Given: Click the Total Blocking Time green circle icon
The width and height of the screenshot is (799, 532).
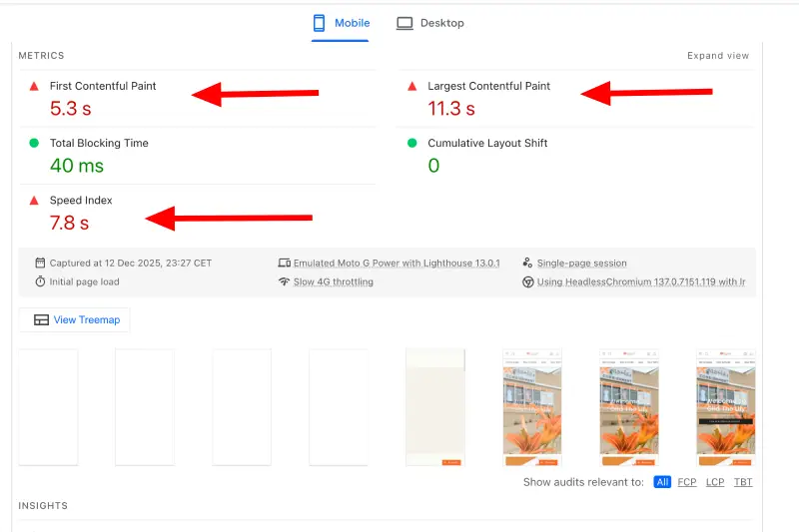Looking at the screenshot, I should (34, 144).
